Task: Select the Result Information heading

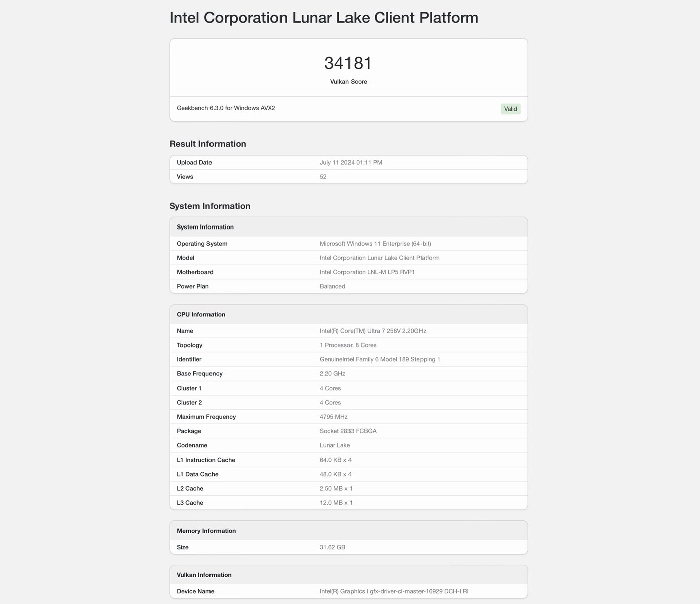Action: coord(208,144)
